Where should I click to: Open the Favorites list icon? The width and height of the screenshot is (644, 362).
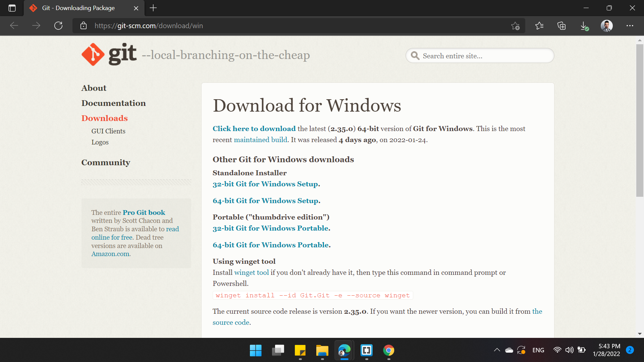(x=539, y=26)
